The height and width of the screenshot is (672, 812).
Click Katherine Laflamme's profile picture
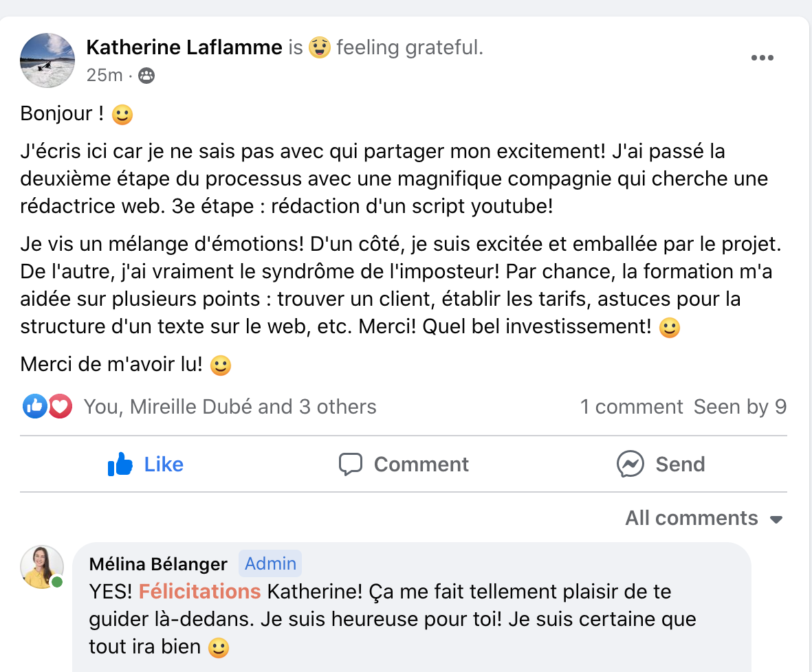(47, 60)
